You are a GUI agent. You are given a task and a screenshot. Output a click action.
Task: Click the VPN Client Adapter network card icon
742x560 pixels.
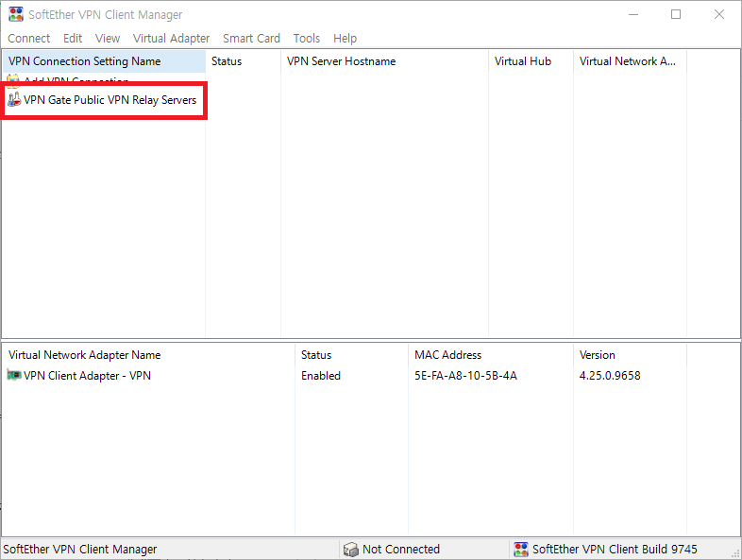[x=14, y=376]
